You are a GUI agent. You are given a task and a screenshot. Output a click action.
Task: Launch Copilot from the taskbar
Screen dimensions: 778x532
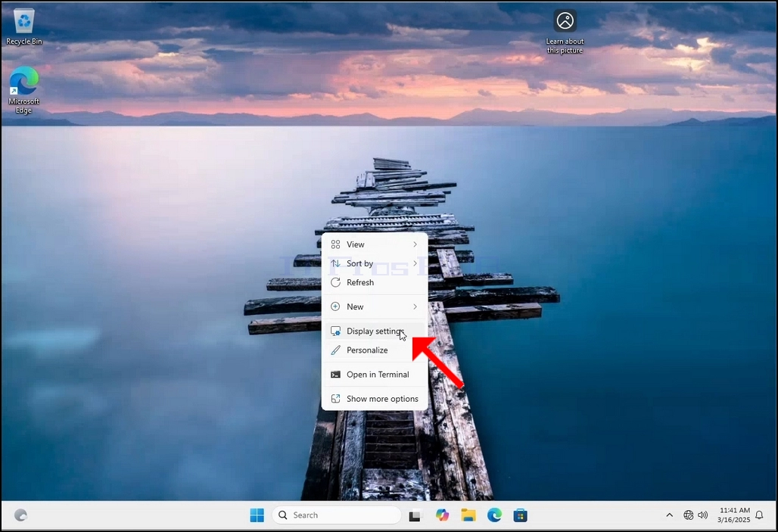pyautogui.click(x=441, y=515)
